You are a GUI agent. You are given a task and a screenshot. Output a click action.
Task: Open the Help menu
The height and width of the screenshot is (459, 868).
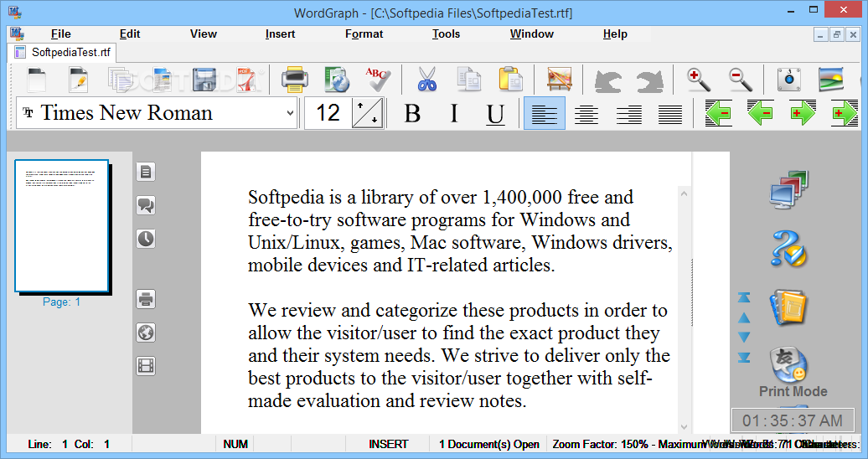point(615,34)
